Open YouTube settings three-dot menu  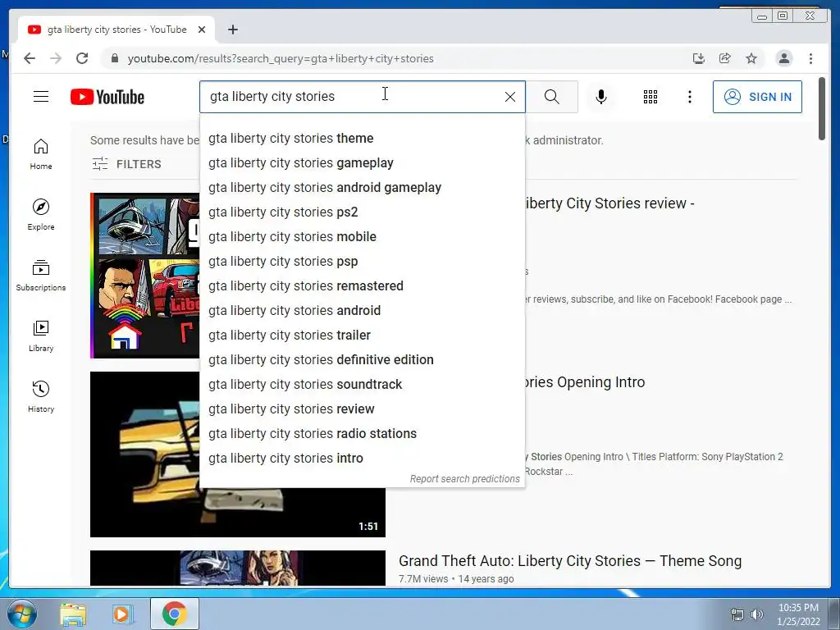tap(689, 97)
